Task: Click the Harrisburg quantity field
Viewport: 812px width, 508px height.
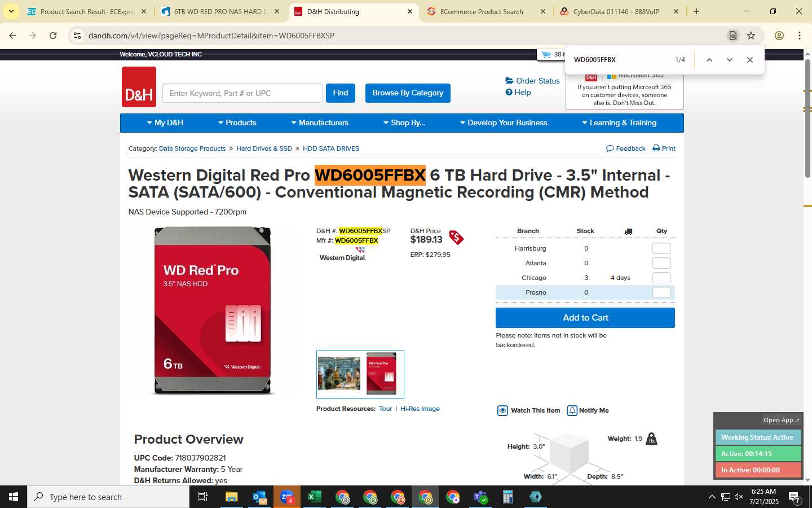Action: [661, 248]
